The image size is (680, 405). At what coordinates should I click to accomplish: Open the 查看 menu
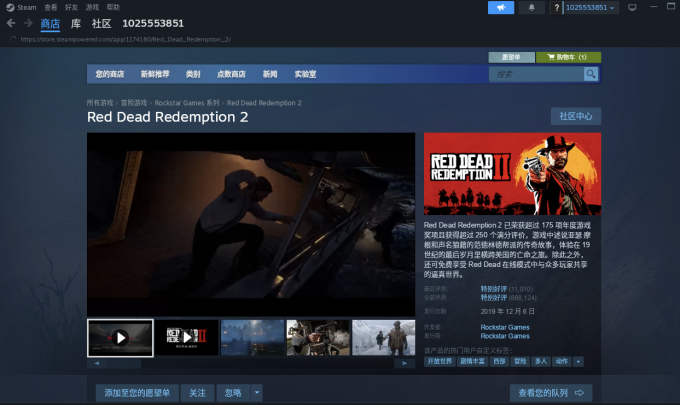click(51, 7)
